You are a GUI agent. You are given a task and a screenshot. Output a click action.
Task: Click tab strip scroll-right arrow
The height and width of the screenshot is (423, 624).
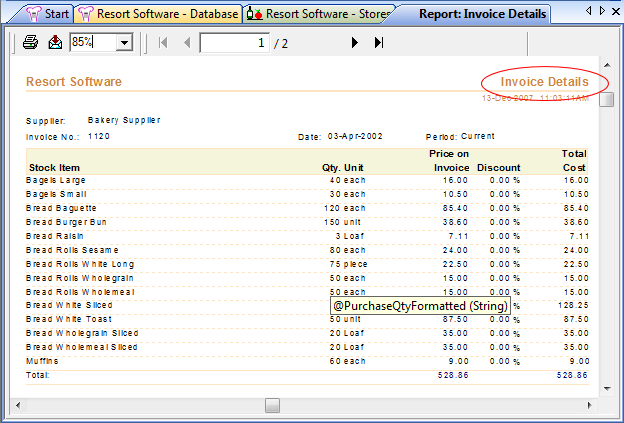pyautogui.click(x=602, y=11)
